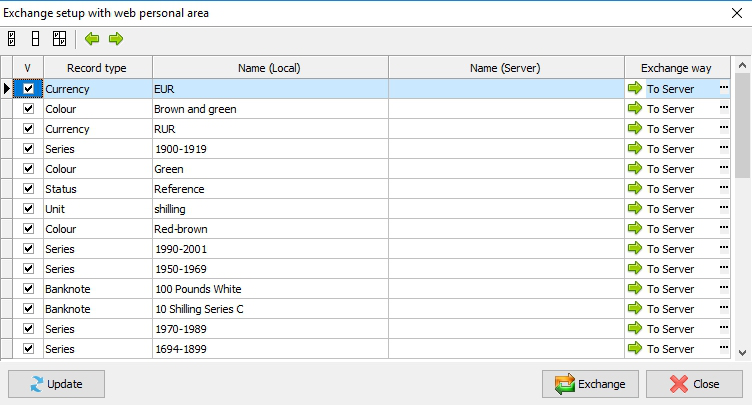Sort by the V column header
The height and width of the screenshot is (405, 752).
(28, 68)
